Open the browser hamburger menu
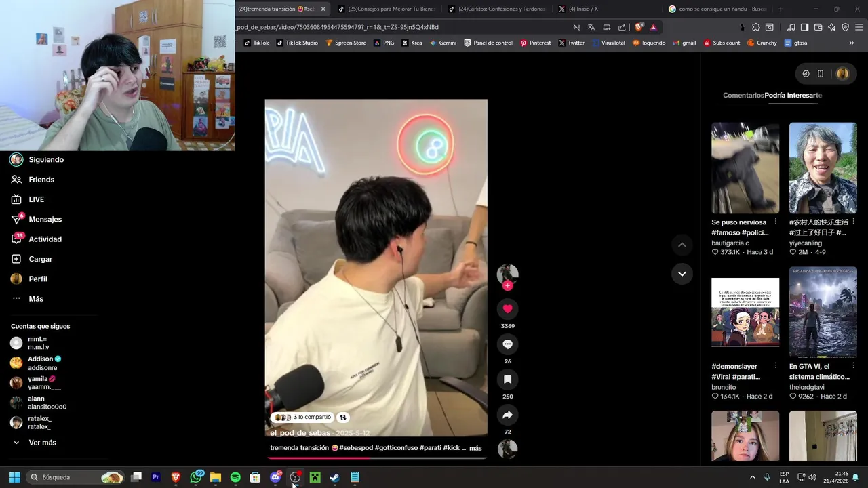 (859, 27)
